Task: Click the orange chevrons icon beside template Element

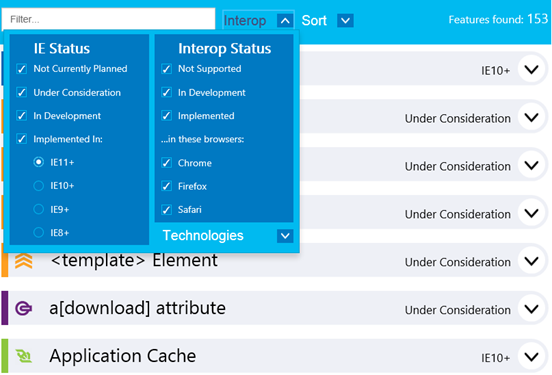Action: pos(24,261)
